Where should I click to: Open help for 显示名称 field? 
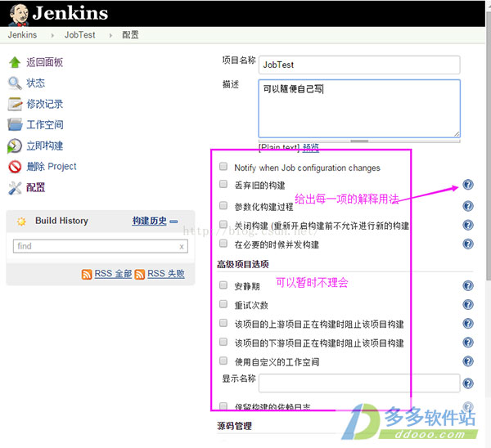(x=468, y=383)
